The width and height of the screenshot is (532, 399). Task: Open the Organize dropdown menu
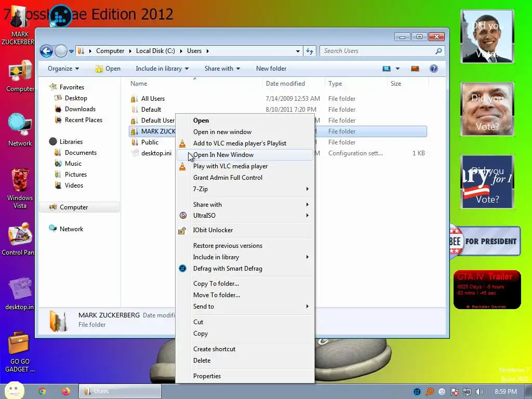click(x=63, y=69)
